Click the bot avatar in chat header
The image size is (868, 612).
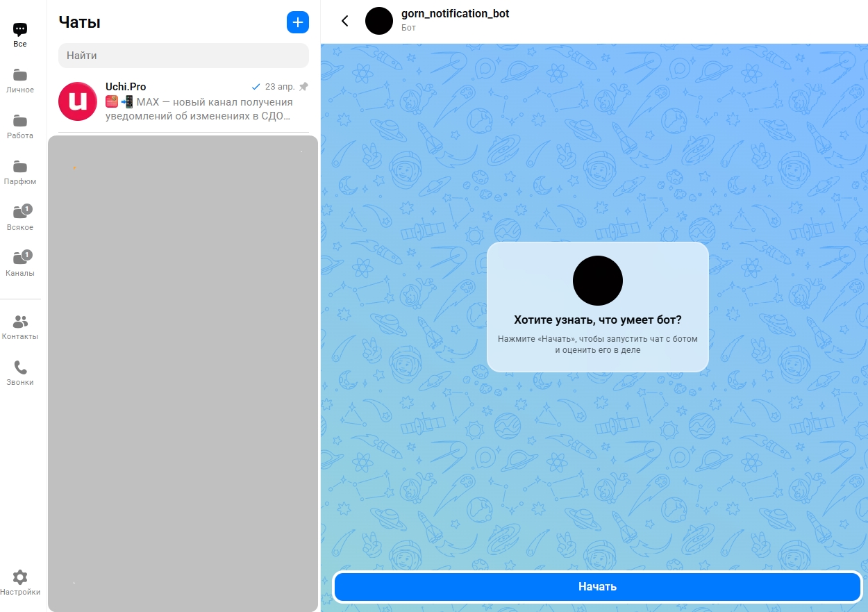coord(379,21)
